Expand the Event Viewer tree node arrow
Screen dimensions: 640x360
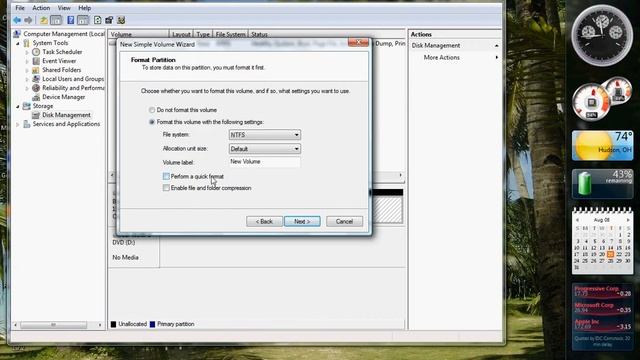pos(27,61)
